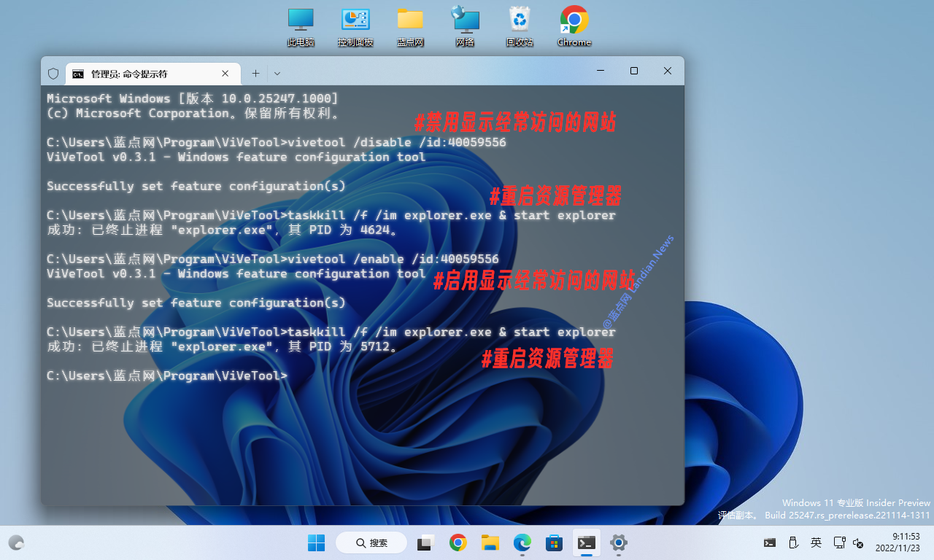
Task: Click the administrator shield icon in terminal
Action: tap(53, 74)
